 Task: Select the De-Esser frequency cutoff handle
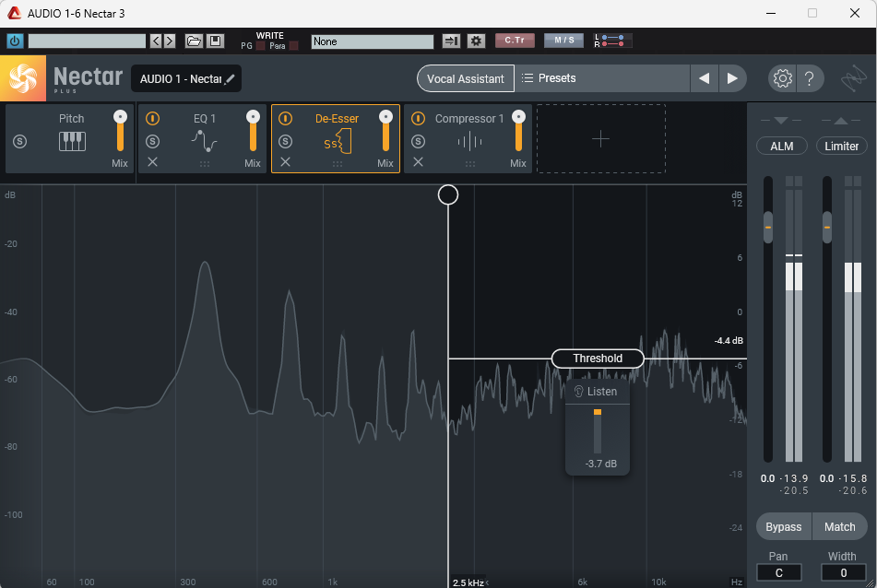(448, 194)
